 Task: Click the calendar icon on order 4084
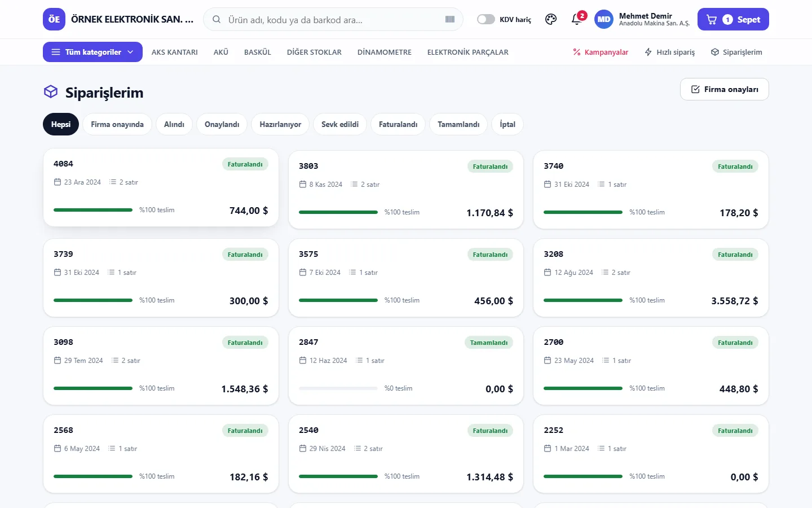(x=58, y=182)
